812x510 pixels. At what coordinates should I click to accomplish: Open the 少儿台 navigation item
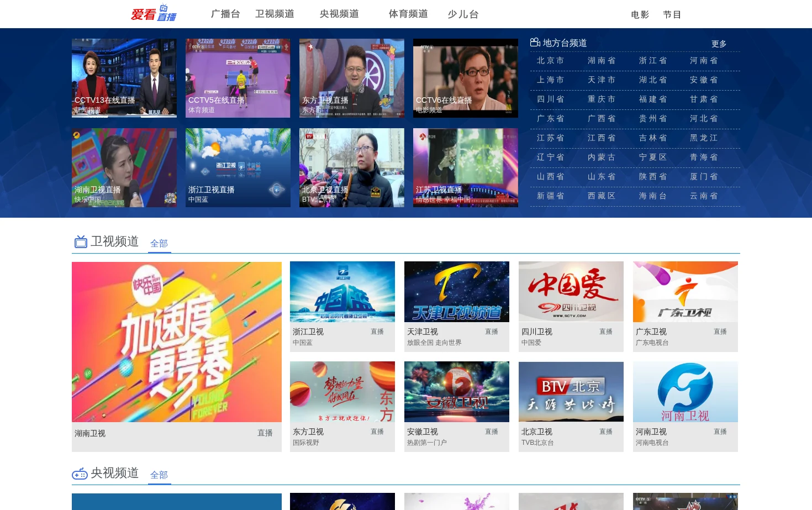tap(463, 14)
